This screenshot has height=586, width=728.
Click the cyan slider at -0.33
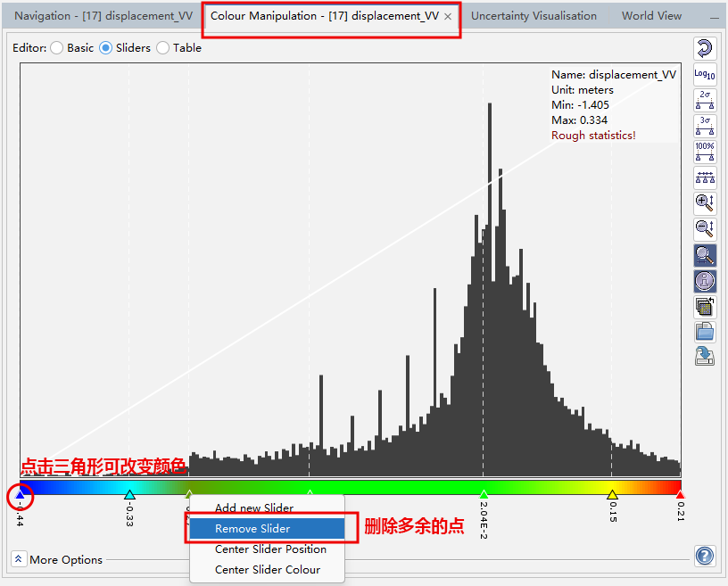pos(130,494)
